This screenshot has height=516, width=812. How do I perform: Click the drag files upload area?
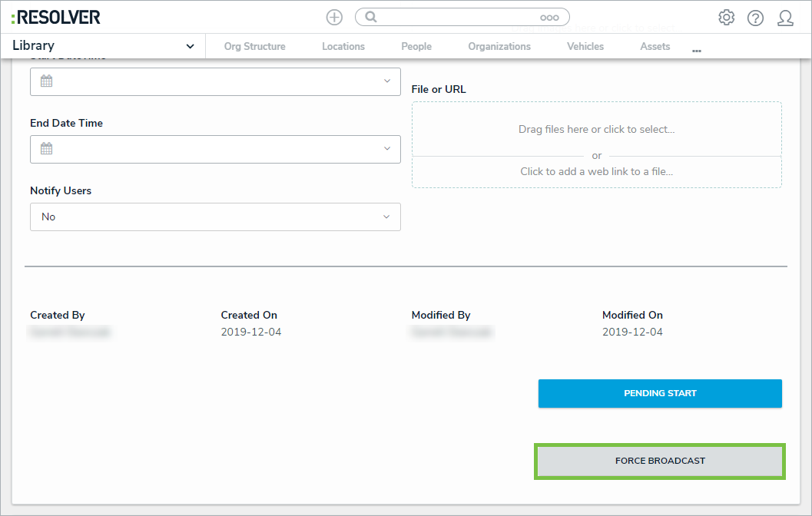pos(596,129)
